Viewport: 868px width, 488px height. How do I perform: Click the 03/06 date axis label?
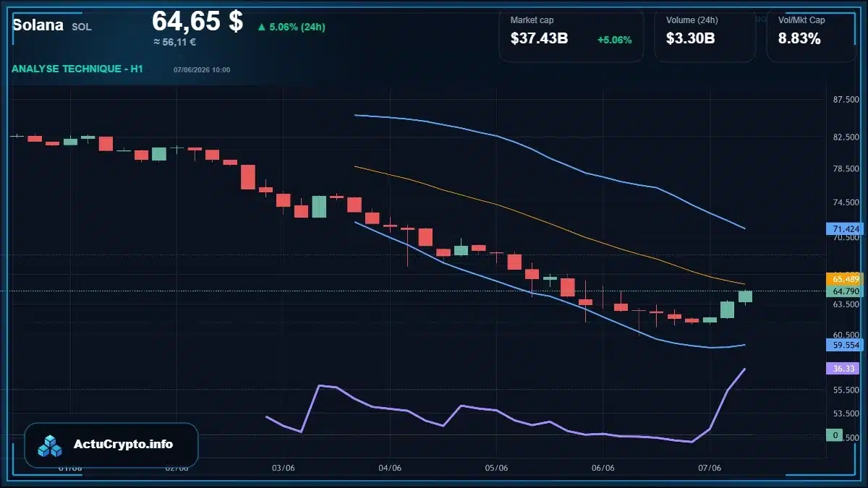coord(283,468)
